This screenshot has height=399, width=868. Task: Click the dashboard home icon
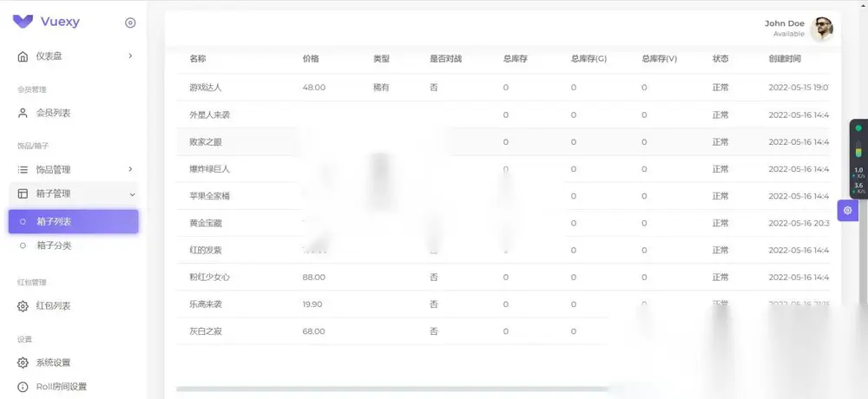(23, 56)
